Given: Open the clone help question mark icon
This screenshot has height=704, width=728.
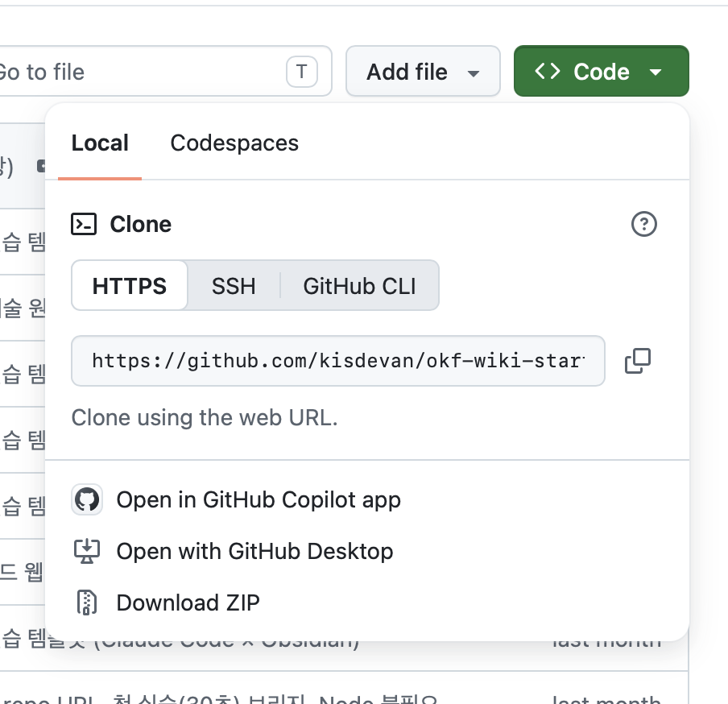Looking at the screenshot, I should point(644,224).
